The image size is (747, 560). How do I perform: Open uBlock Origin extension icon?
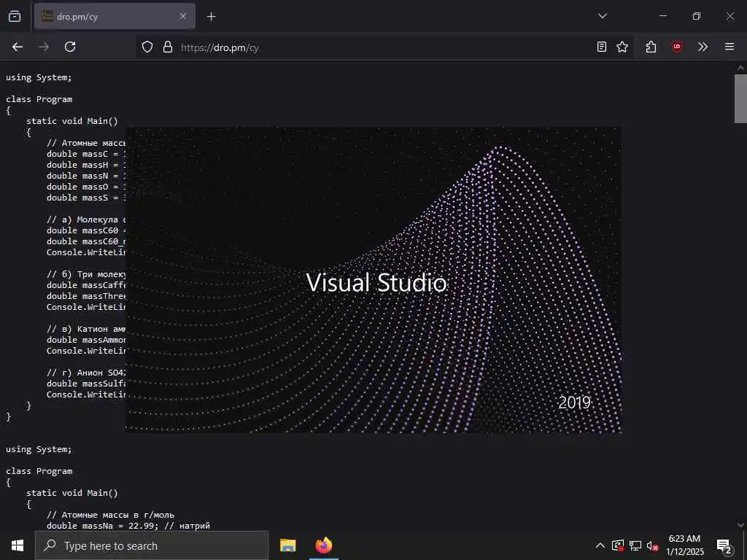pyautogui.click(x=676, y=47)
